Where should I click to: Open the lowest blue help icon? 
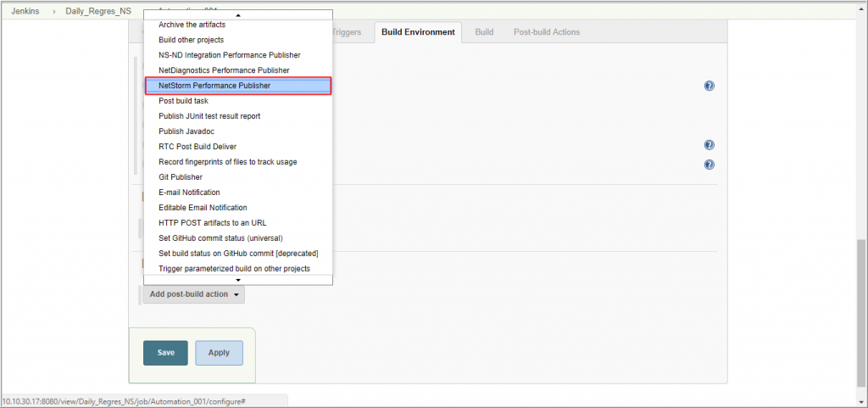coord(709,165)
